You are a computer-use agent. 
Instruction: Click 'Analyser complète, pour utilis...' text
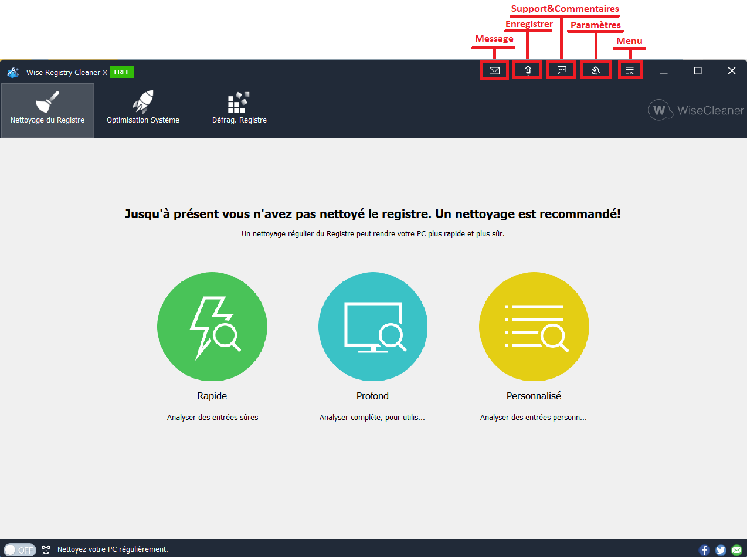coord(372,418)
